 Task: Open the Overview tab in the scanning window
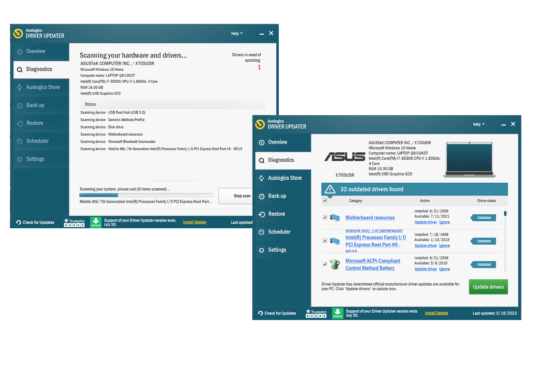tap(41, 52)
